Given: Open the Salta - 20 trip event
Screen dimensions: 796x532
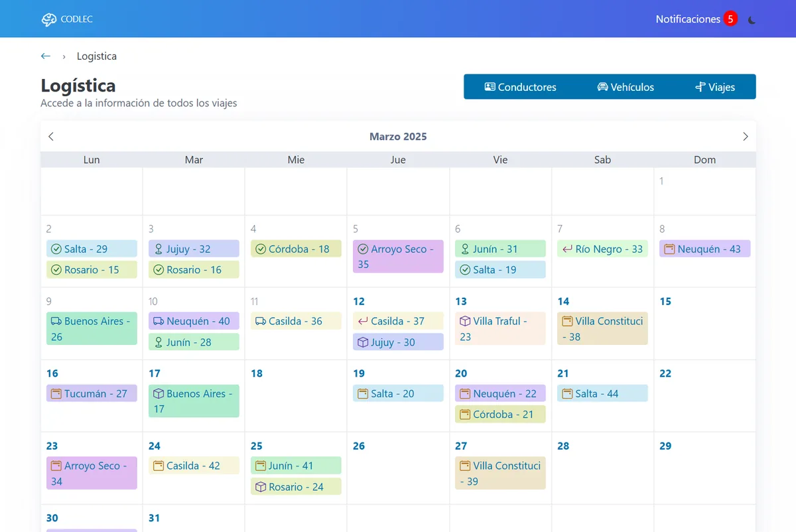Looking at the screenshot, I should 398,393.
